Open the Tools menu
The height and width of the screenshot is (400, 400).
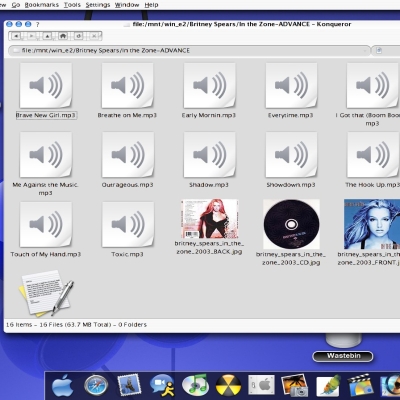pos(72,5)
